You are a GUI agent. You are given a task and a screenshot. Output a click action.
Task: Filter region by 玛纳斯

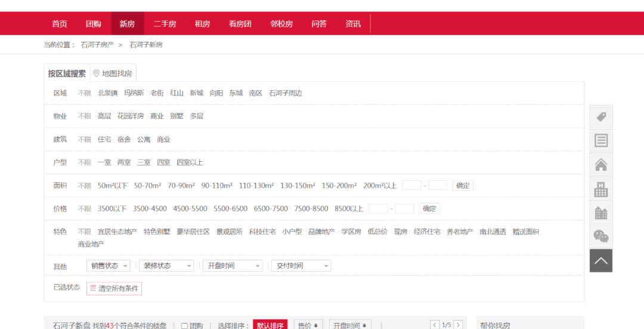click(134, 93)
